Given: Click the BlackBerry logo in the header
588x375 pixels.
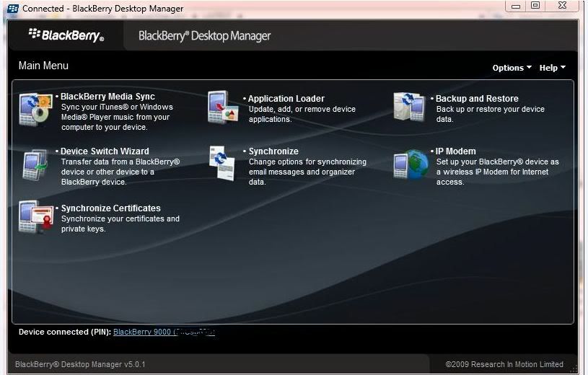Looking at the screenshot, I should tap(66, 35).
